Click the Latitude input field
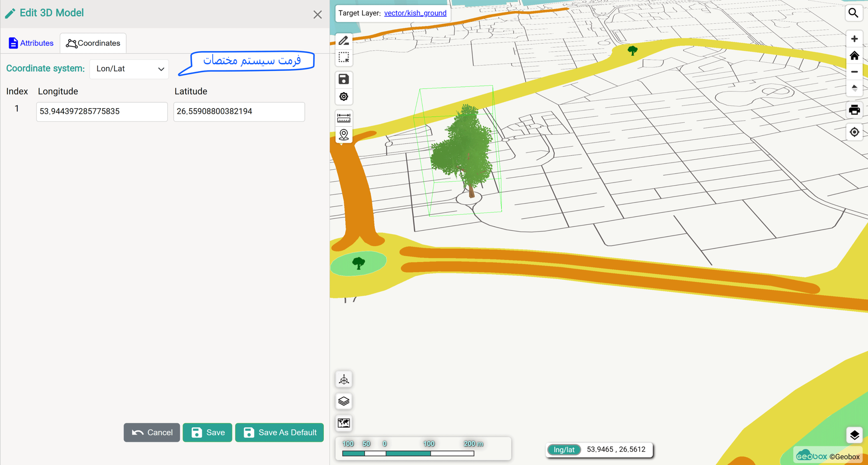The width and height of the screenshot is (868, 465). point(239,112)
